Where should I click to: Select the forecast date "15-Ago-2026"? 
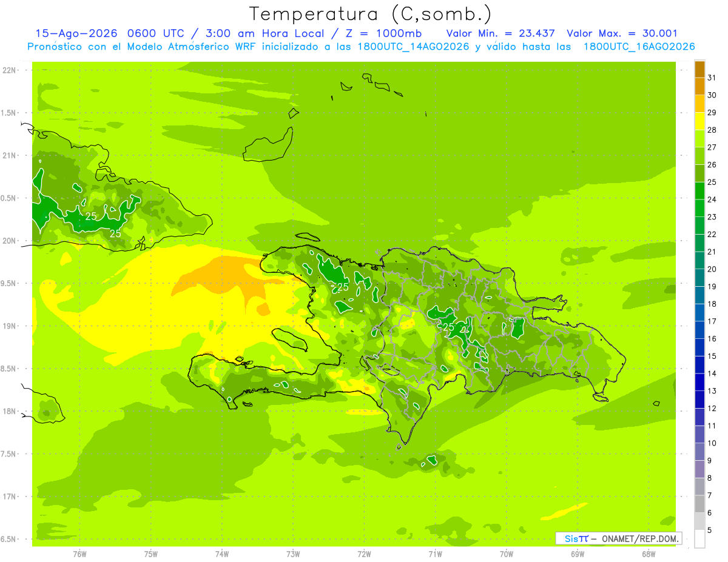(x=76, y=33)
